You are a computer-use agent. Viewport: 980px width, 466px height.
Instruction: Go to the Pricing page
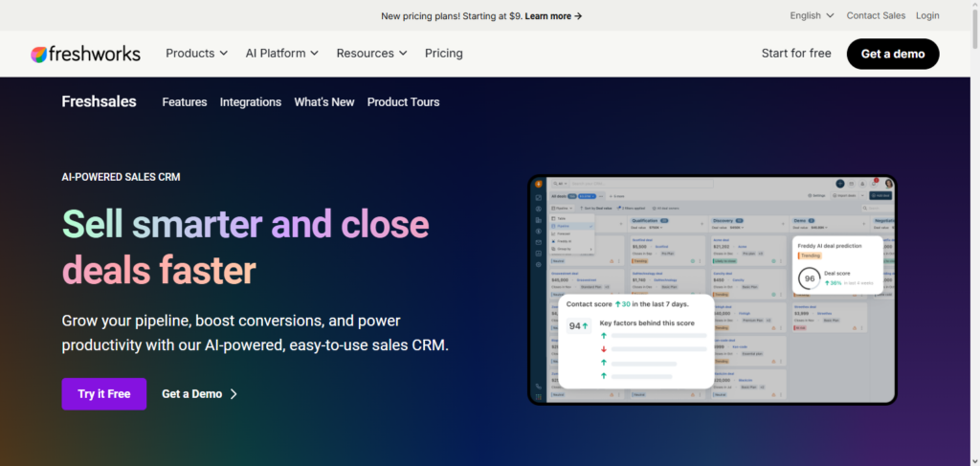(x=444, y=54)
